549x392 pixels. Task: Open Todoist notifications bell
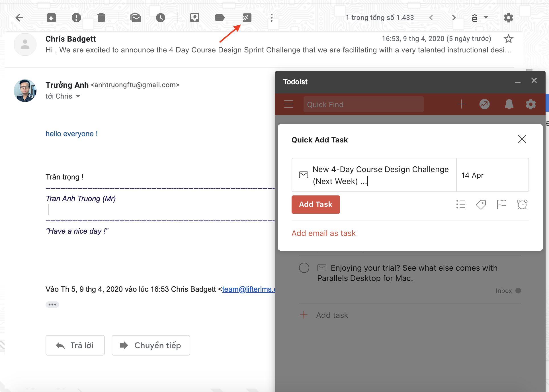[x=509, y=104]
